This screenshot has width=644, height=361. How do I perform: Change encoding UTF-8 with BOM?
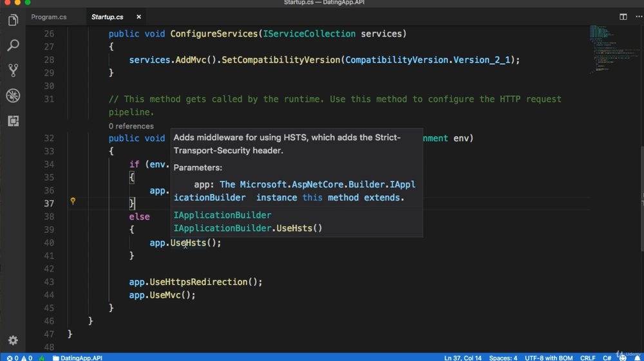tap(548, 358)
